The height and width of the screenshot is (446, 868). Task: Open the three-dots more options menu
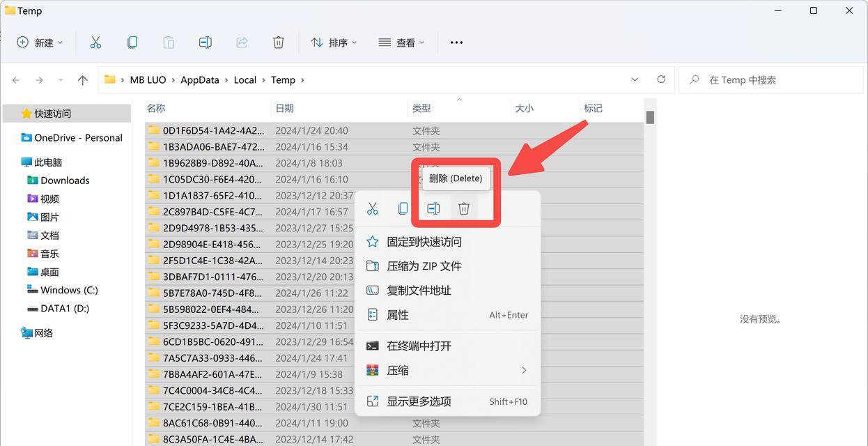[456, 43]
